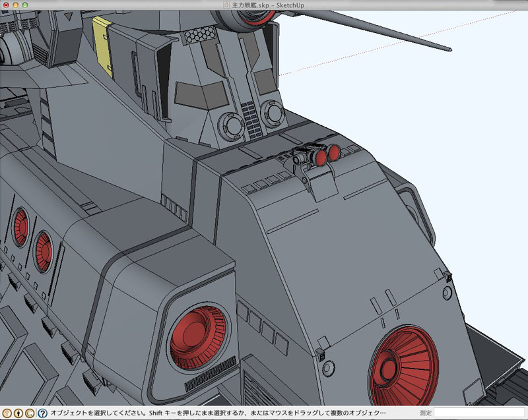Zoom the window using the green button
This screenshot has height=420, width=528.
pos(26,5)
